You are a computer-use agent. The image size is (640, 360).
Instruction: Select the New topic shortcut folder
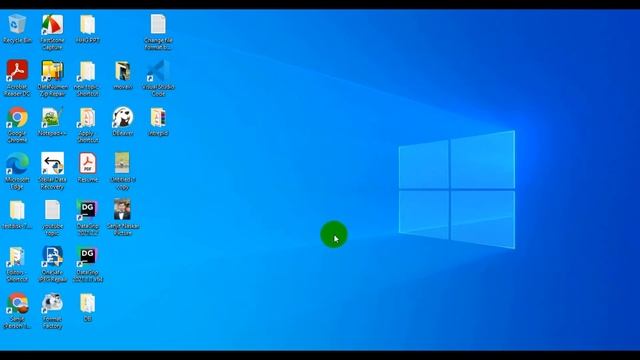point(87,78)
